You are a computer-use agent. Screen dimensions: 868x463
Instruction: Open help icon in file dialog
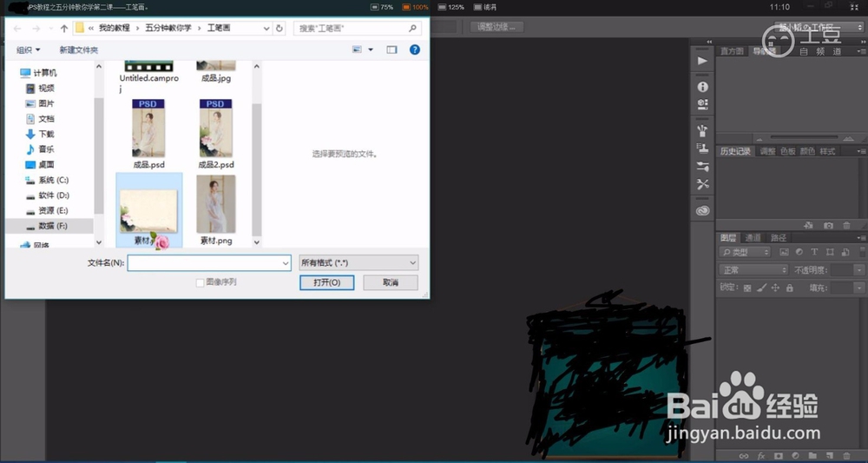(415, 50)
